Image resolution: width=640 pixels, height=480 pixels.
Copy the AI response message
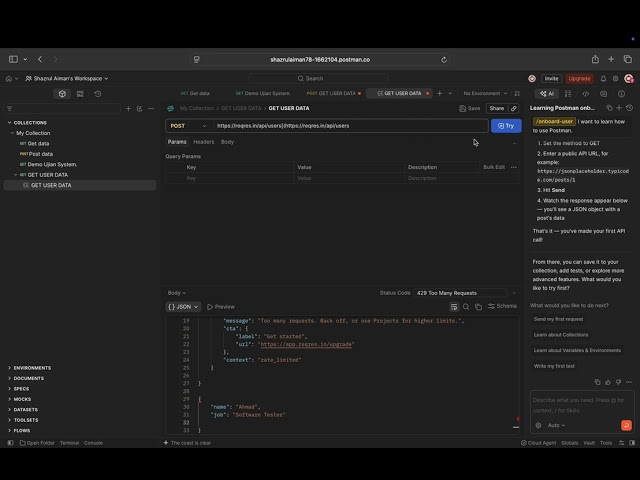click(598, 382)
